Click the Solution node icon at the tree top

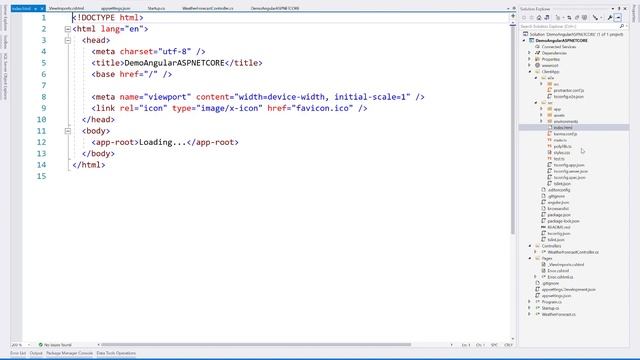click(526, 34)
